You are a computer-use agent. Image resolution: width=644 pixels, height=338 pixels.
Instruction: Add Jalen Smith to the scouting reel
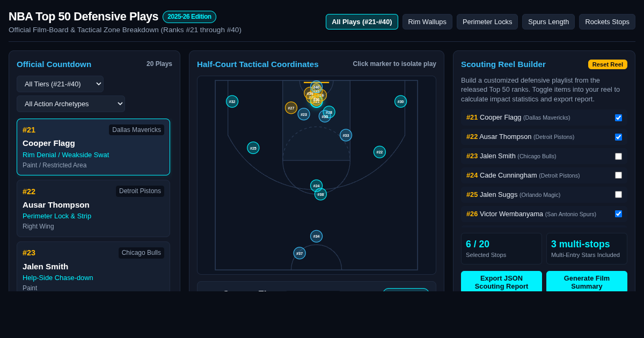point(618,156)
